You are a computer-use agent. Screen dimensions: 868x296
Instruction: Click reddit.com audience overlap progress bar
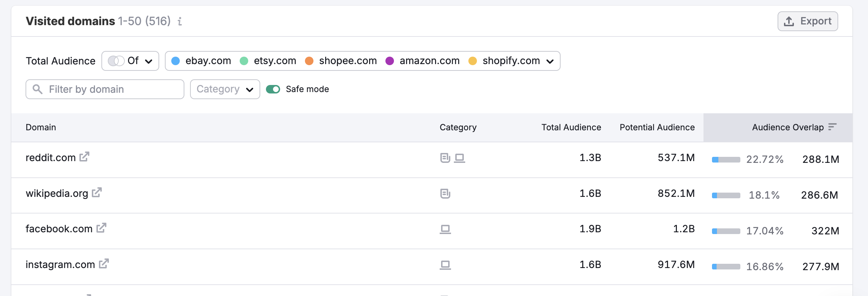click(726, 160)
